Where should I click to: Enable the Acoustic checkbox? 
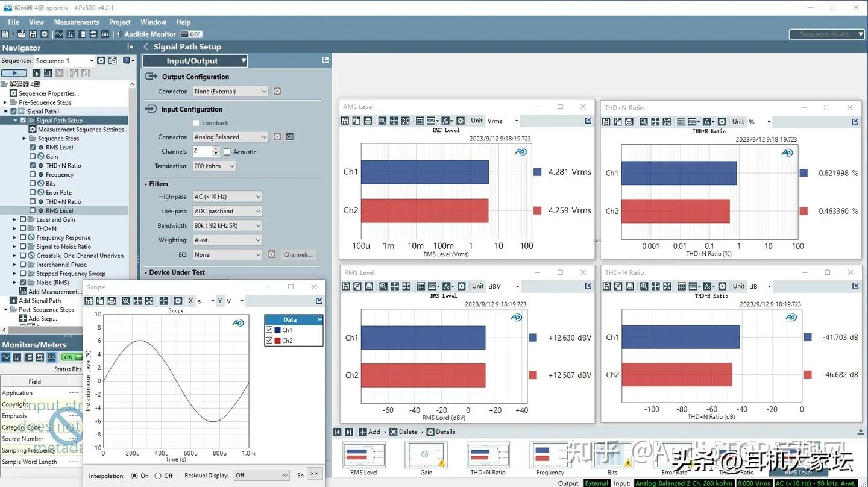click(x=227, y=152)
